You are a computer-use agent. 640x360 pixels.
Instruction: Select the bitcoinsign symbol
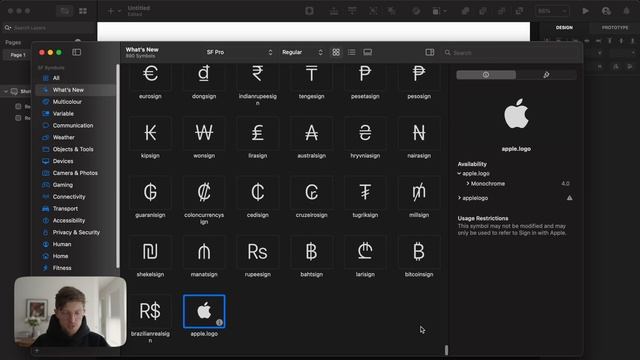(419, 252)
